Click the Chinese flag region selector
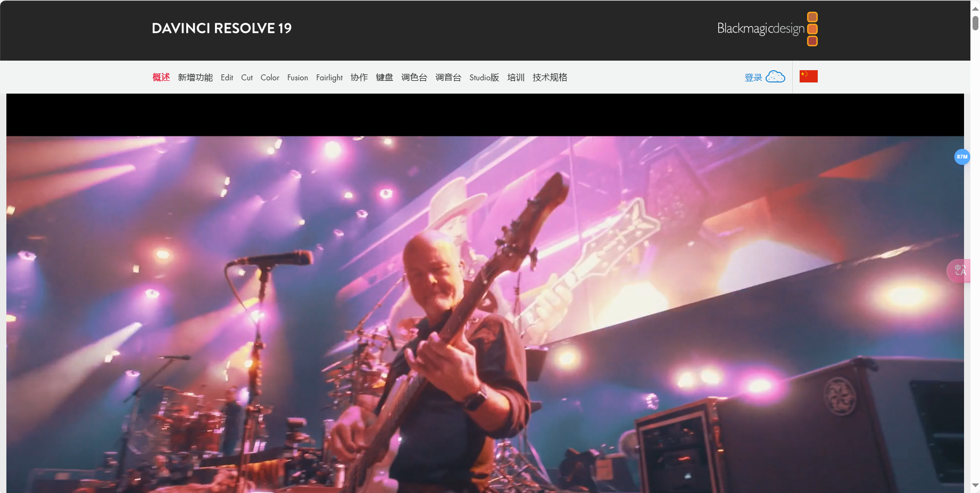The image size is (980, 493). pyautogui.click(x=809, y=76)
